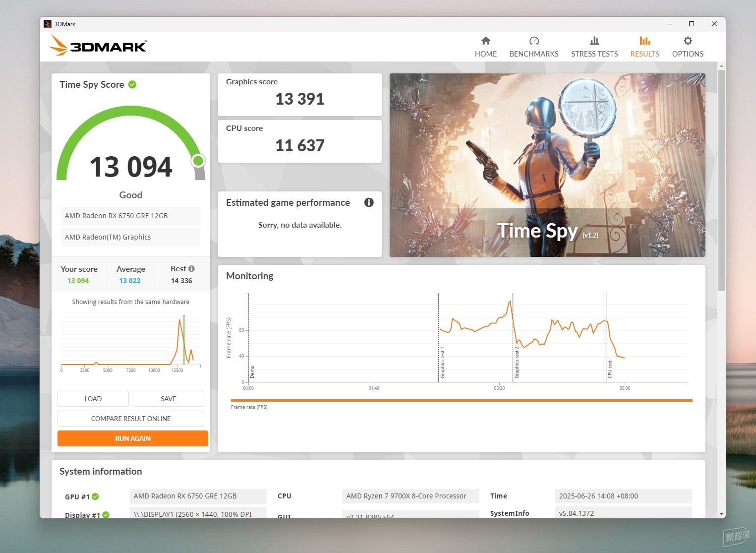
Task: Click orange Frame rate legend bar under chart
Action: click(462, 400)
